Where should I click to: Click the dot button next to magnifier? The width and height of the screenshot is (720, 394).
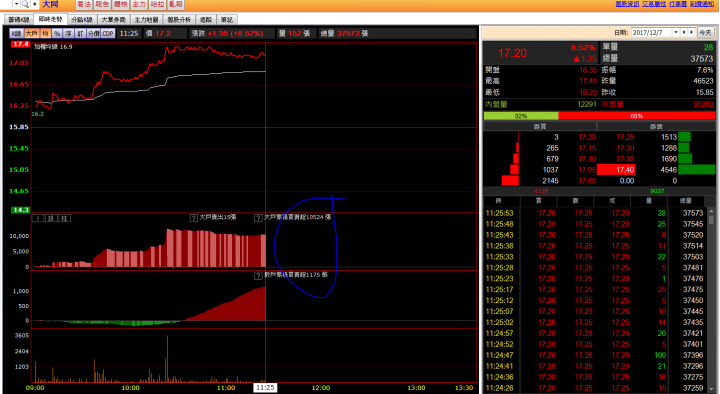coord(34,4)
